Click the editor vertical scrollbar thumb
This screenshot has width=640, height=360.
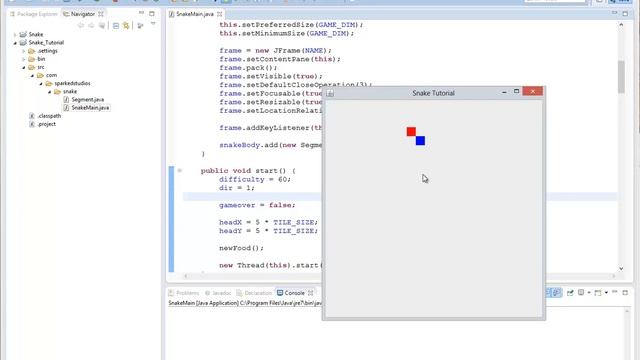(621, 77)
